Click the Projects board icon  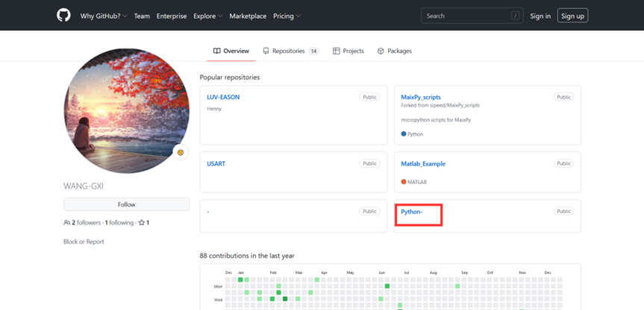(337, 51)
